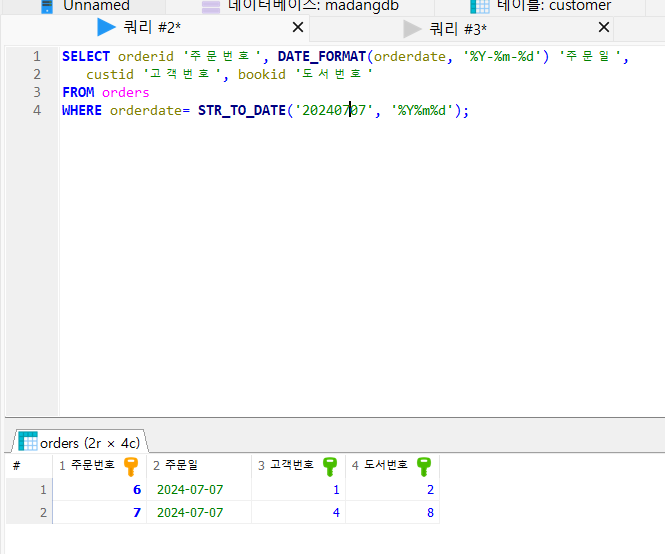
Task: Select order number cell 6
Action: coord(99,490)
